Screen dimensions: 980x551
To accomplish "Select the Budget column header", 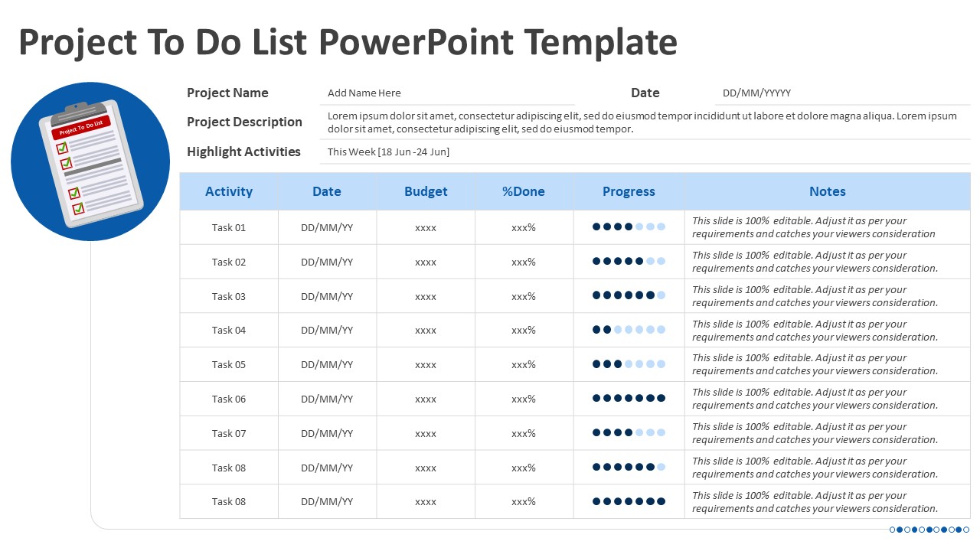I will (x=426, y=191).
